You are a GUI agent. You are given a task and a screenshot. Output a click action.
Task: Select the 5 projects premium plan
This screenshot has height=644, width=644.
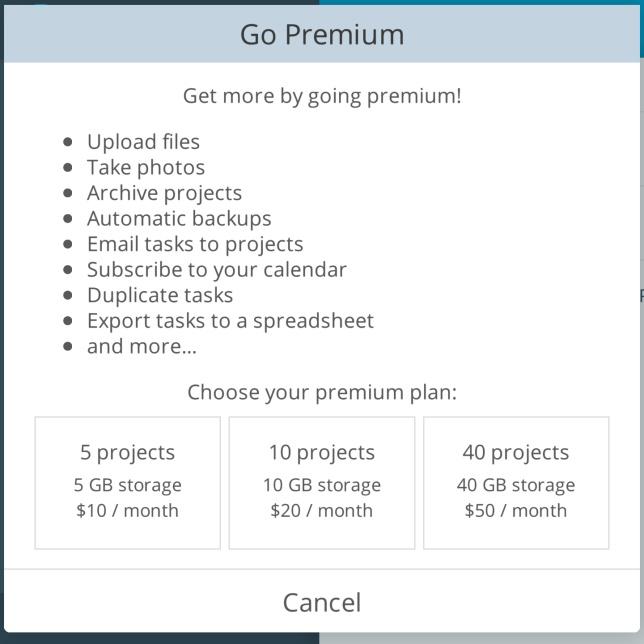click(x=127, y=482)
